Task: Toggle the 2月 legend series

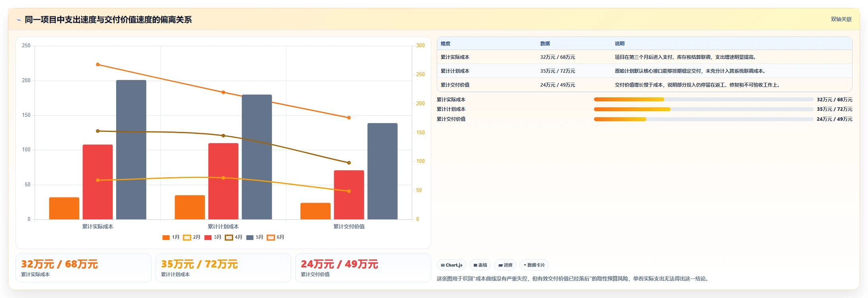Action: click(192, 237)
